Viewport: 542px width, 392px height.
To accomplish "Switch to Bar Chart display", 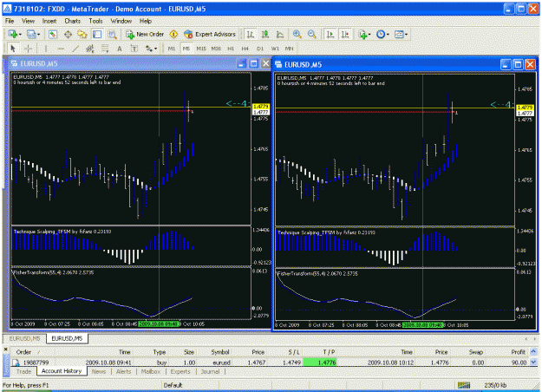I will tap(251, 34).
